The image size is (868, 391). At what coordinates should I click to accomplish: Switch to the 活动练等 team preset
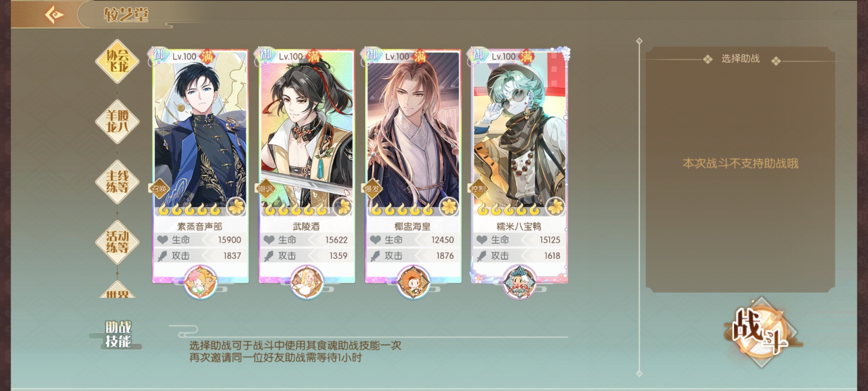pyautogui.click(x=117, y=242)
